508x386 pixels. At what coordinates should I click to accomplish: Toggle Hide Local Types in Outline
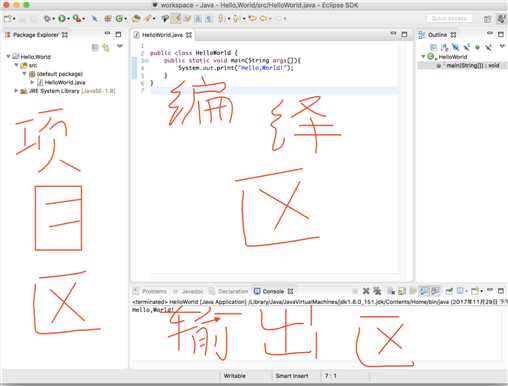click(x=488, y=47)
